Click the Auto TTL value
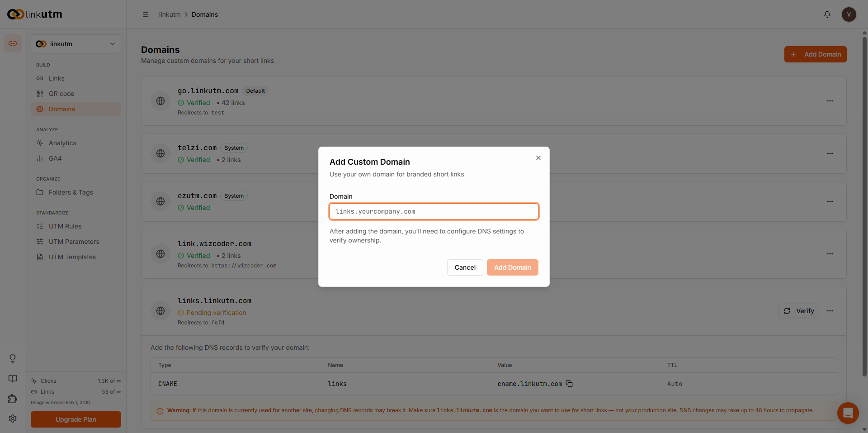The image size is (868, 433). [x=675, y=384]
